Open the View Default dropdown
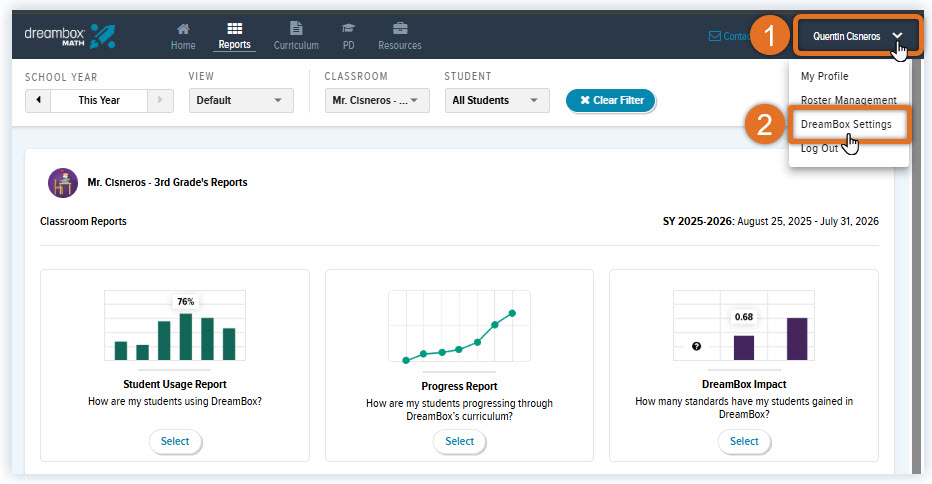 (x=241, y=100)
